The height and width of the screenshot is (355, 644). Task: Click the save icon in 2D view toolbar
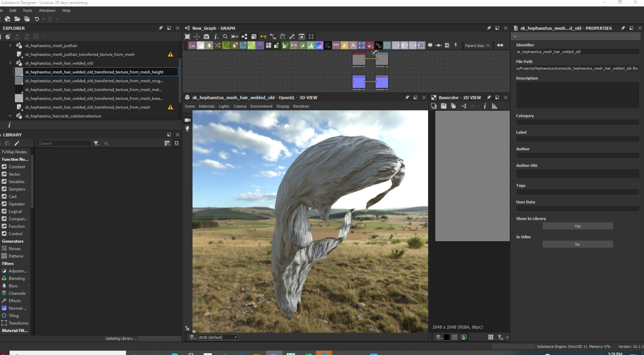click(444, 106)
